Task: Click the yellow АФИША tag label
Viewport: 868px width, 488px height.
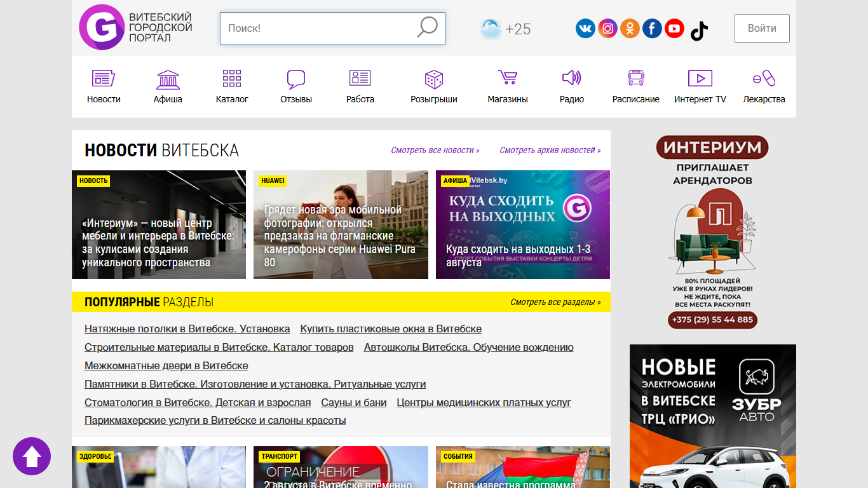Action: pyautogui.click(x=456, y=181)
